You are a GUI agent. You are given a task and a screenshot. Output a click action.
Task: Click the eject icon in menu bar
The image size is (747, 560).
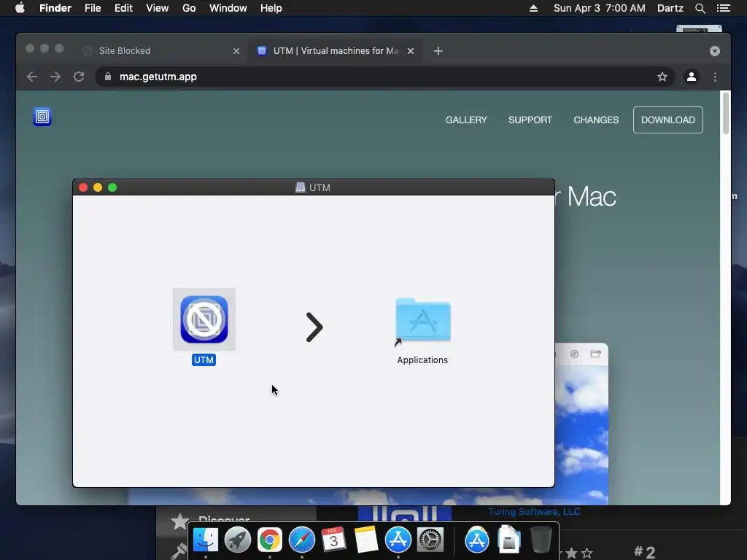point(533,8)
